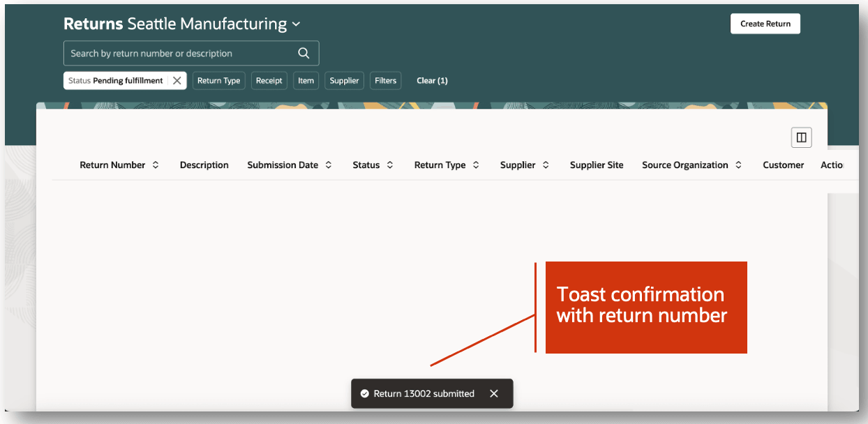Open the Supplier filter chip
868x424 pixels.
pos(344,81)
